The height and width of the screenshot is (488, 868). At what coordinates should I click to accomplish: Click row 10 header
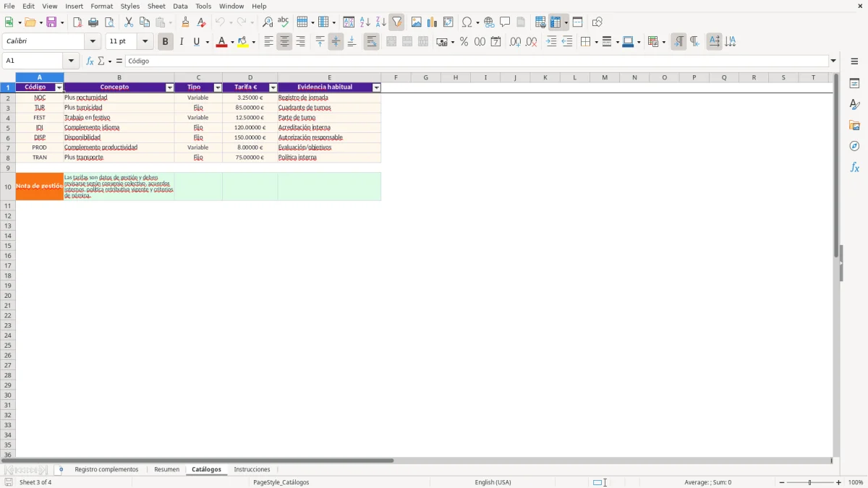coord(8,187)
